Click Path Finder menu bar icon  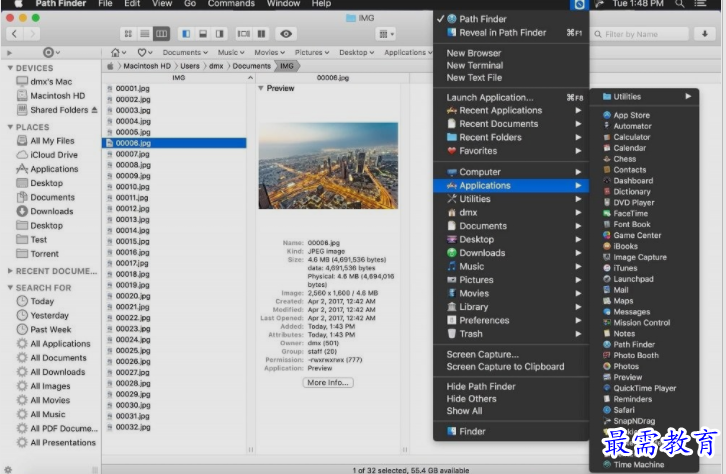point(579,4)
